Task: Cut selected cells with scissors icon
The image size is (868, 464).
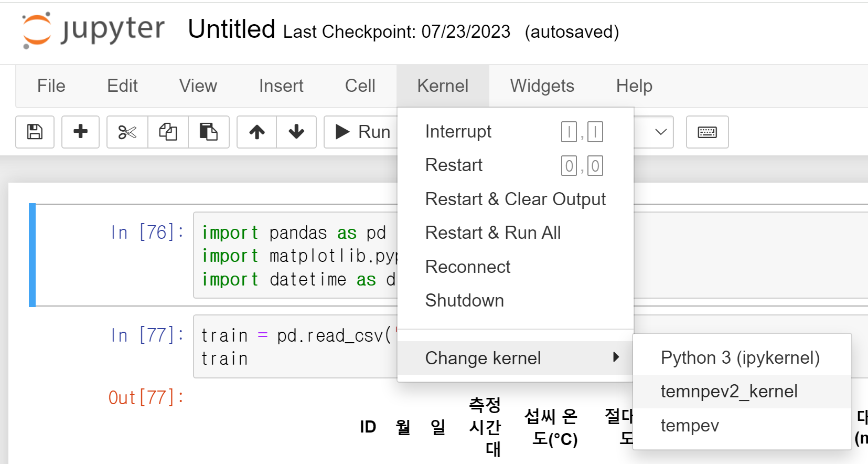Action: [127, 132]
